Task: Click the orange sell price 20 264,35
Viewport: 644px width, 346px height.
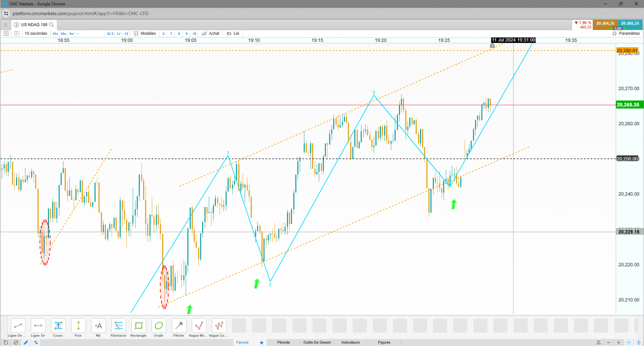Action: pos(605,24)
